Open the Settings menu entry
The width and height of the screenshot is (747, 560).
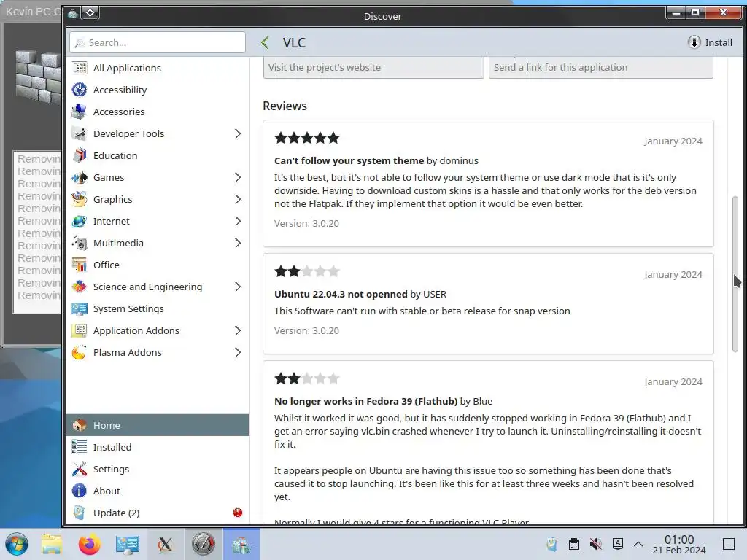[158, 469]
